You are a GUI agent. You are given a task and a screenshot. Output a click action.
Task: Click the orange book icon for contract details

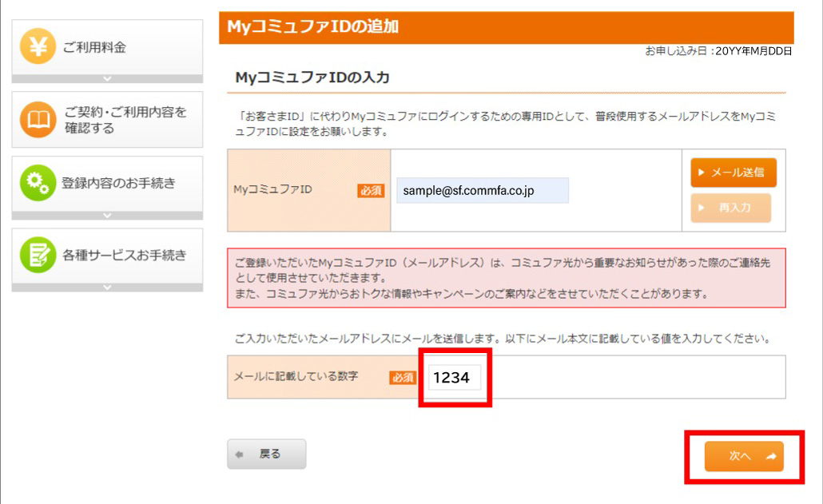[38, 120]
